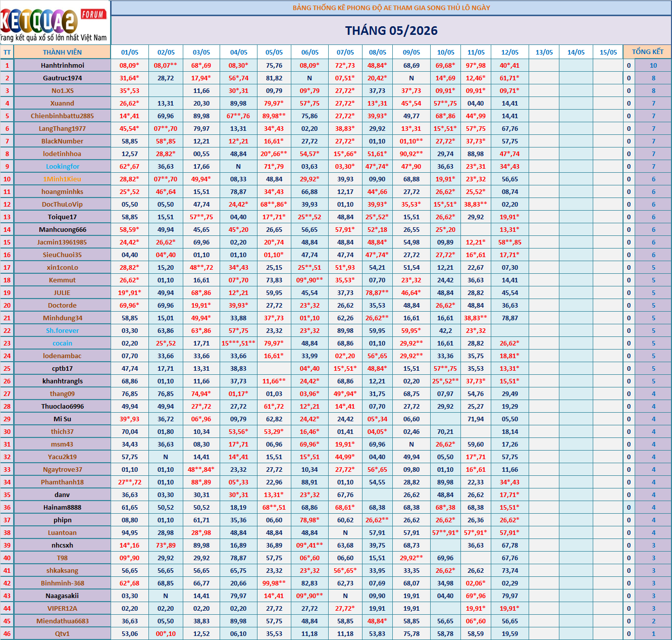Click the "12/05" date column header
Screen dimensions: 672x640
[510, 52]
